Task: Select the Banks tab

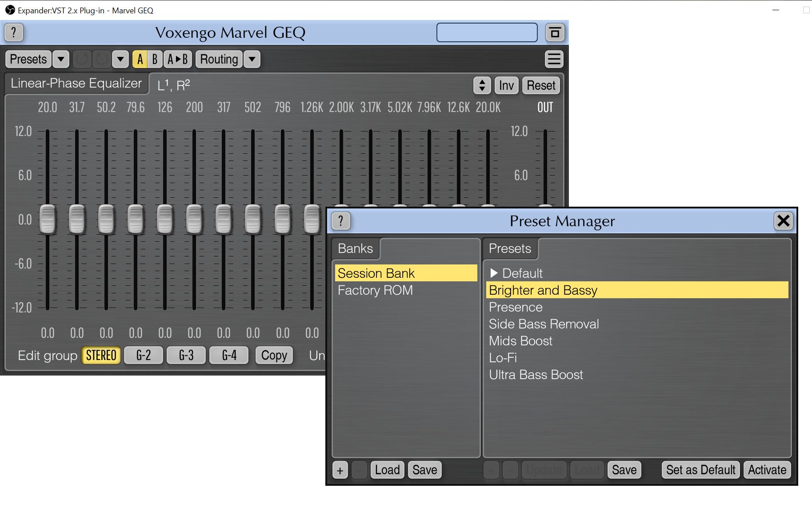Action: (x=356, y=248)
